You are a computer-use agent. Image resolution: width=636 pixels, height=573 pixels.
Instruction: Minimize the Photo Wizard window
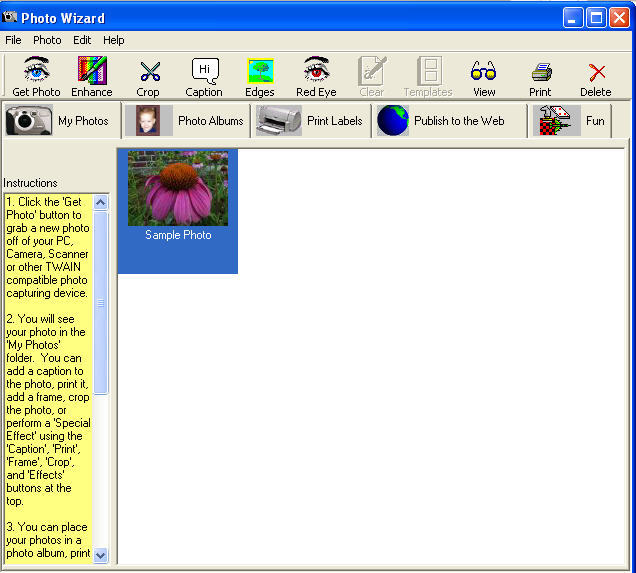[573, 17]
